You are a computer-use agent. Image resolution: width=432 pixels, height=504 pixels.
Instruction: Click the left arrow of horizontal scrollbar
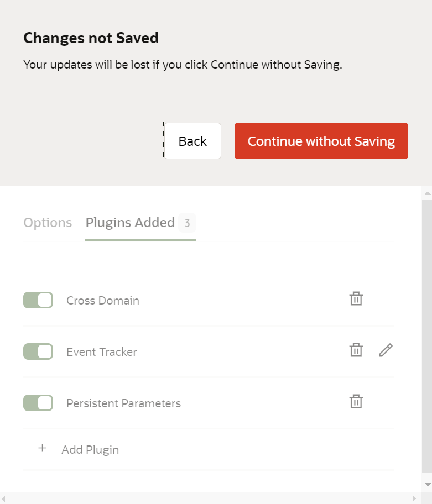4,498
